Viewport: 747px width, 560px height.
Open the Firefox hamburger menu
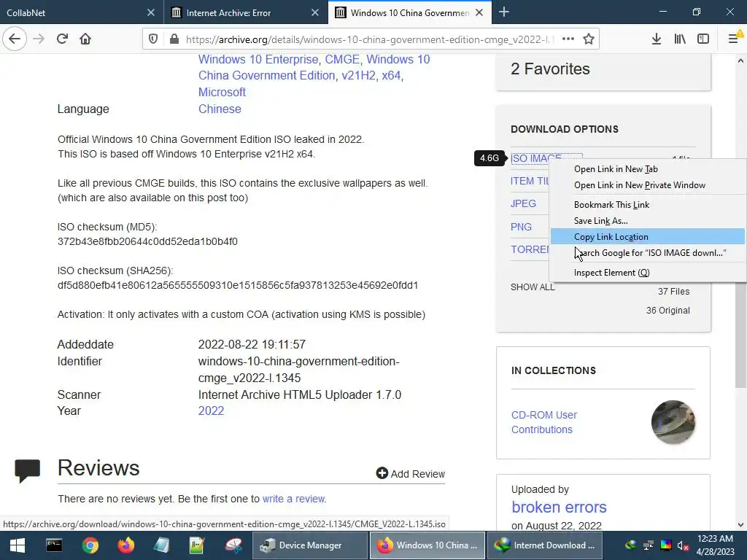(734, 39)
